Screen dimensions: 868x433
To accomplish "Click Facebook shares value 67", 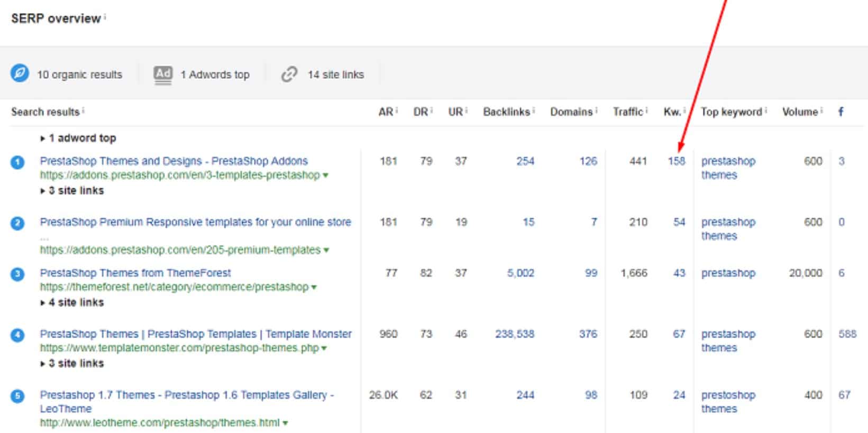I will click(844, 395).
